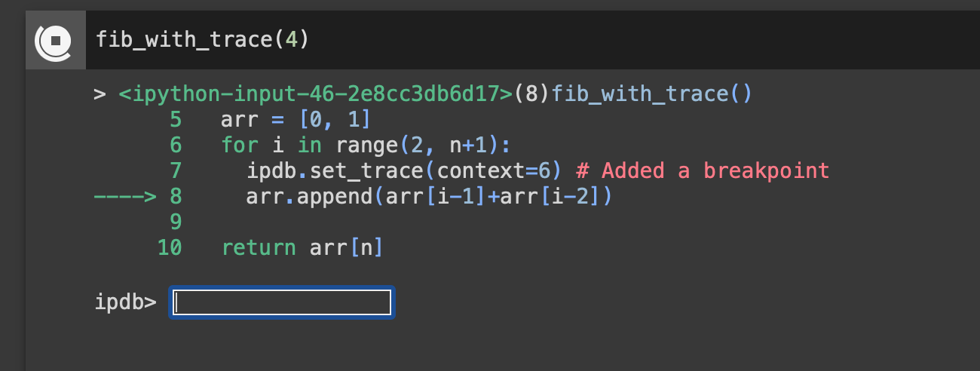
Task: Click line number 7 in the debugger output
Action: [x=176, y=171]
